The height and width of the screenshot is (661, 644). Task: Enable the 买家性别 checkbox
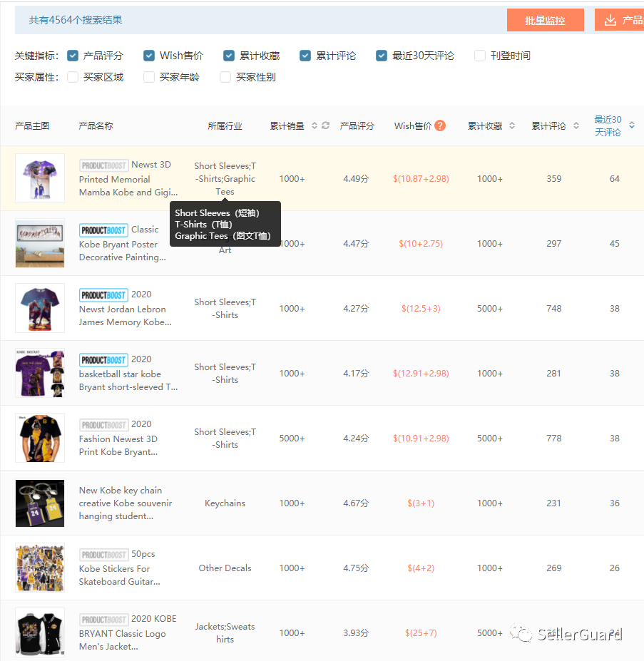pyautogui.click(x=225, y=77)
